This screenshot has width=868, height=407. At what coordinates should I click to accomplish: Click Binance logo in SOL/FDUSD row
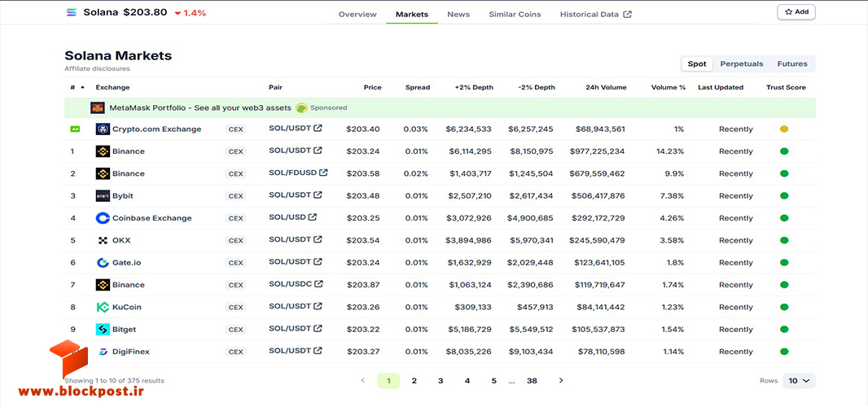[x=103, y=173]
